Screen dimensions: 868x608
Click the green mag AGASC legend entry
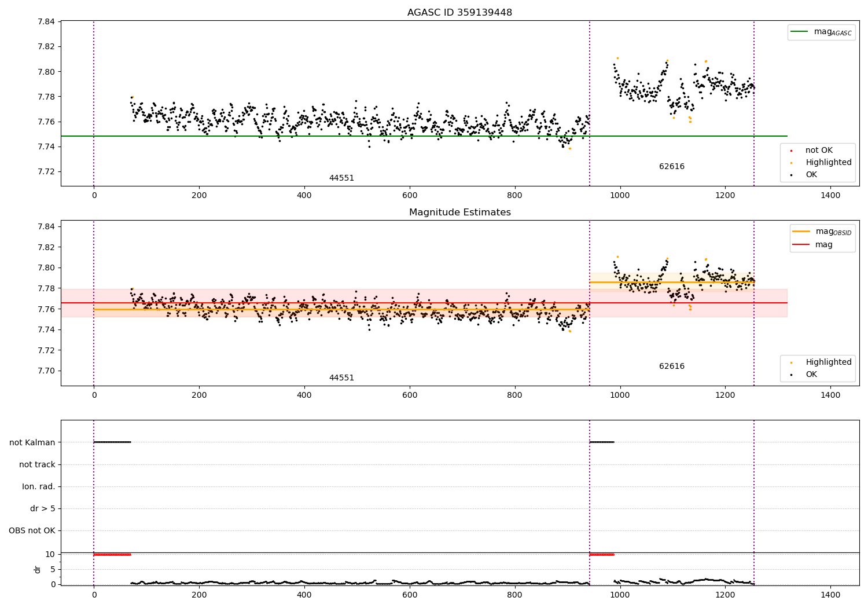[x=821, y=32]
